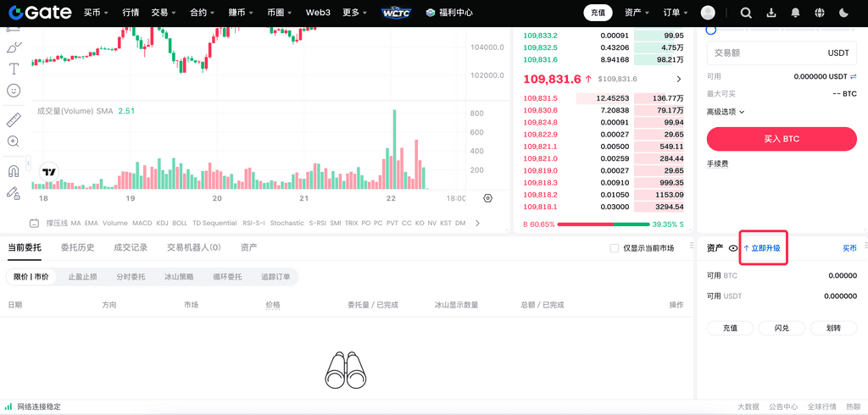
Task: Click the 立即升级 link
Action: (765, 248)
